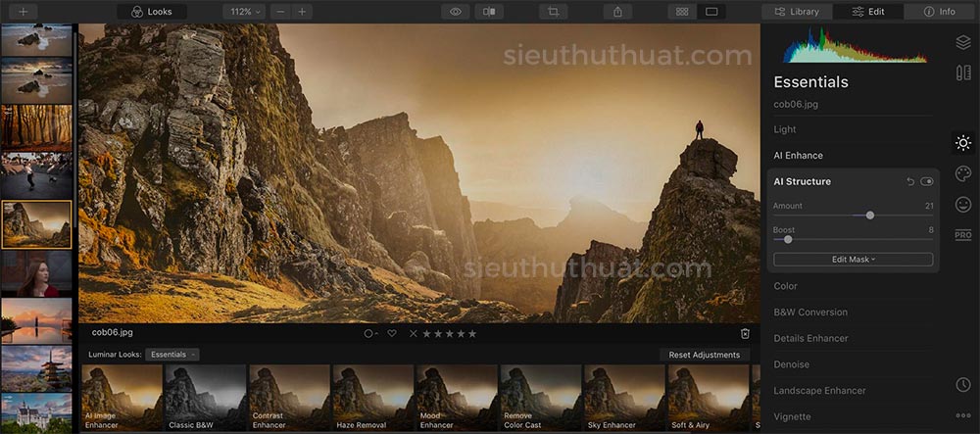Image resolution: width=980 pixels, height=434 pixels.
Task: Apply the Haze Removal look
Action: [x=373, y=398]
